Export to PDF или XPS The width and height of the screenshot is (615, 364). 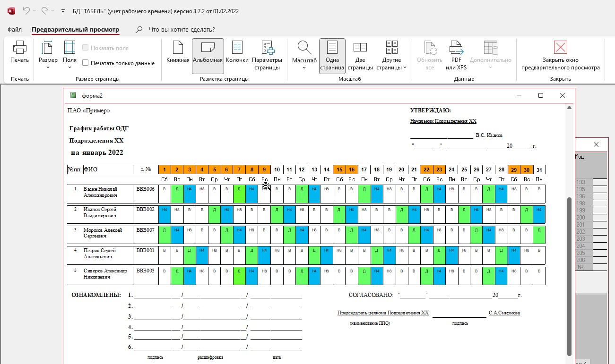click(456, 55)
